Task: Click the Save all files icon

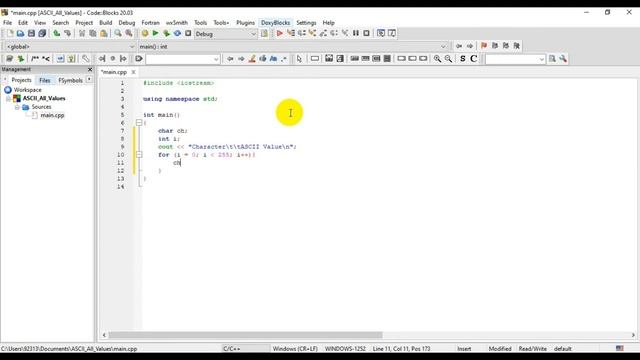Action: point(42,33)
